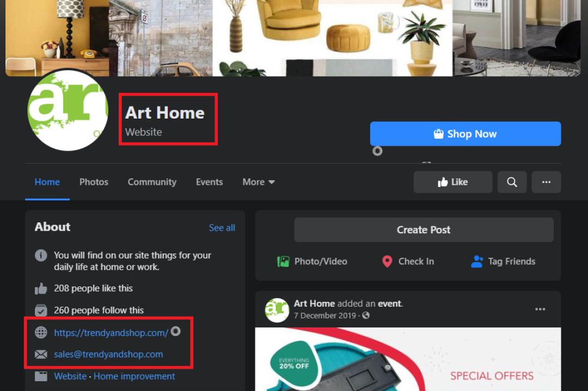The image size is (588, 391).
Task: Open the Community tab
Action: coord(152,182)
